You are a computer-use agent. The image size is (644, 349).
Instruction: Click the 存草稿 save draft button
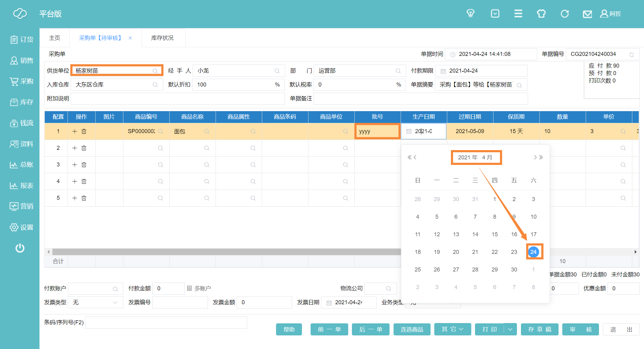tap(540, 329)
